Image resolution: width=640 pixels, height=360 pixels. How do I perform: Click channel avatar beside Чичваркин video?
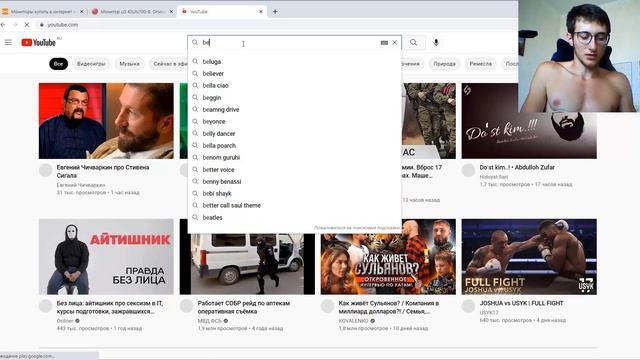point(46,170)
